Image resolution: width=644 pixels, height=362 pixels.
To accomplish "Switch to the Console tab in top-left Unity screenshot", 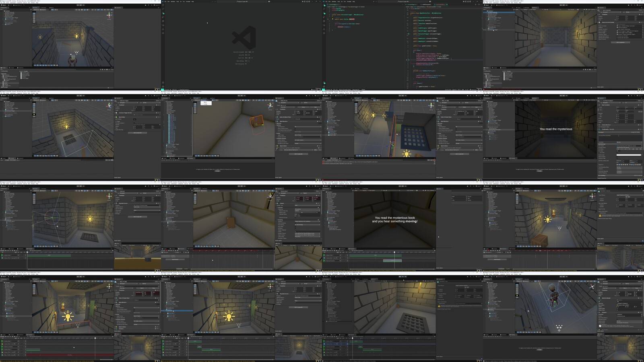I will pos(12,68).
